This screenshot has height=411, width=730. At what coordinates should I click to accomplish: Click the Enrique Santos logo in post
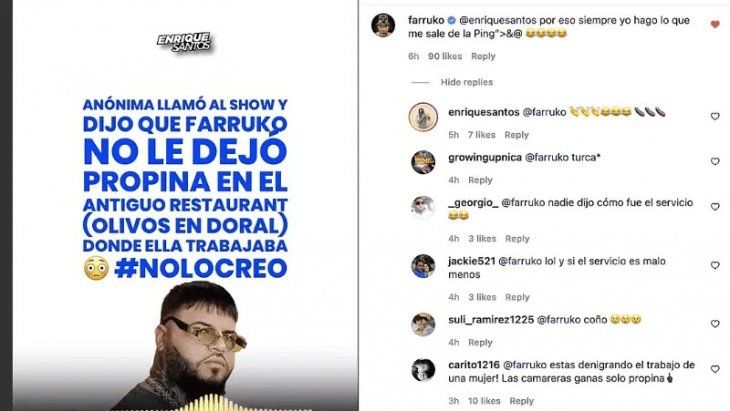click(184, 42)
